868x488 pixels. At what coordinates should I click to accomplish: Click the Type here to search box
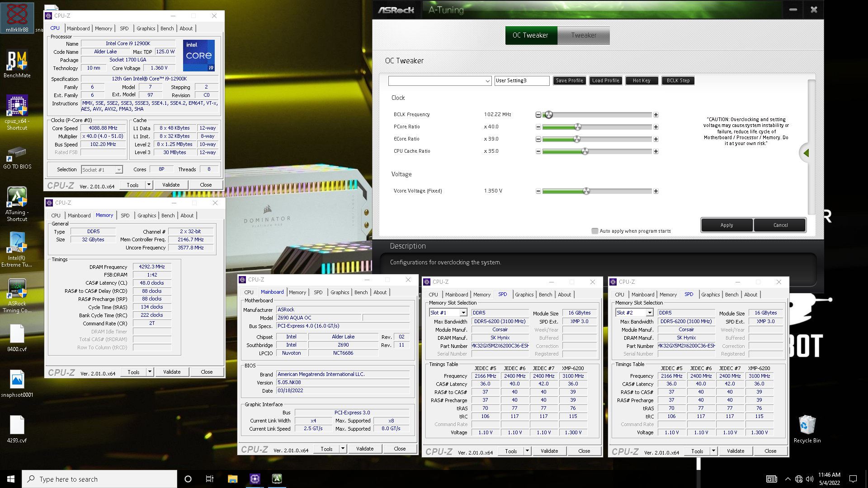pos(99,479)
